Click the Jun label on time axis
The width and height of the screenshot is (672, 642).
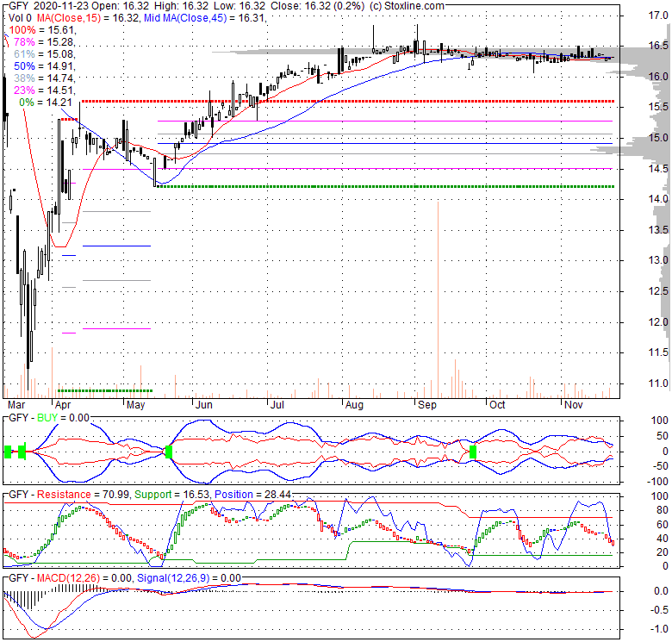coord(204,405)
